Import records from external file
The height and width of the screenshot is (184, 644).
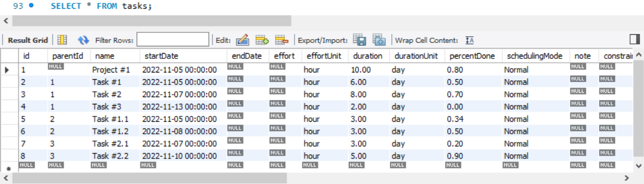pos(379,40)
